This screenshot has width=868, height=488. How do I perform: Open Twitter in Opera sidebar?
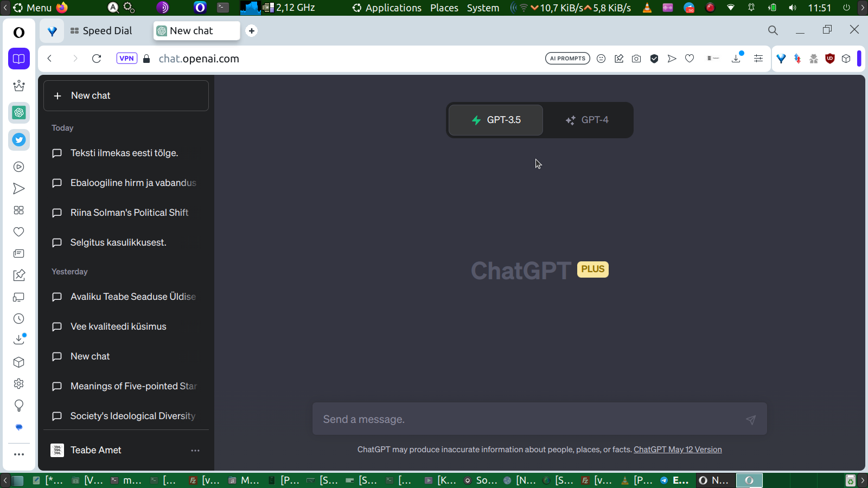click(x=19, y=140)
